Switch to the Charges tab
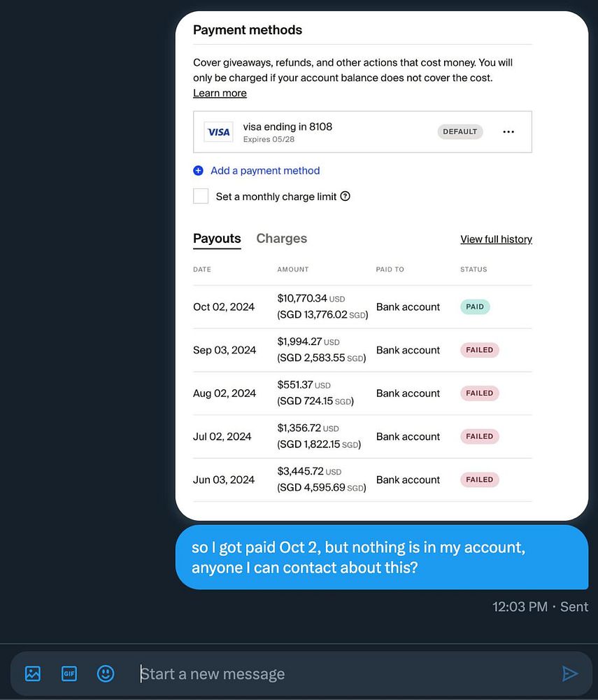The height and width of the screenshot is (700, 598). click(281, 239)
